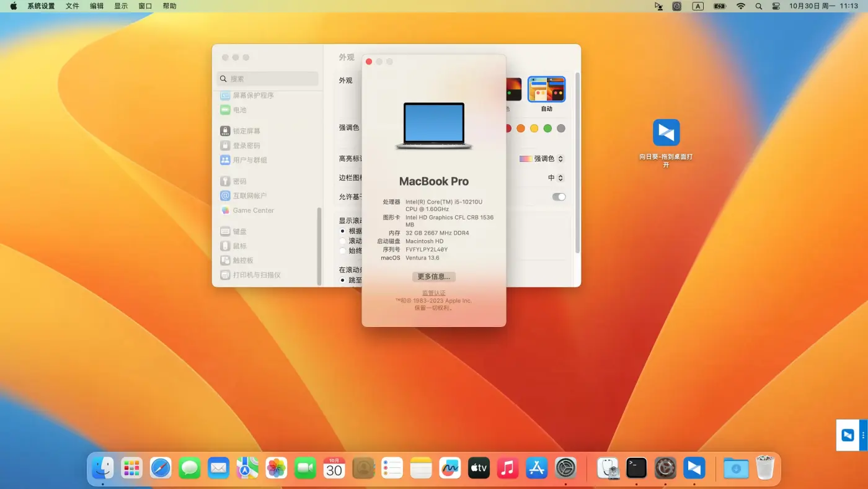This screenshot has height=489, width=868.
Task: Open the 帮助 menu in the menu bar
Action: (169, 6)
